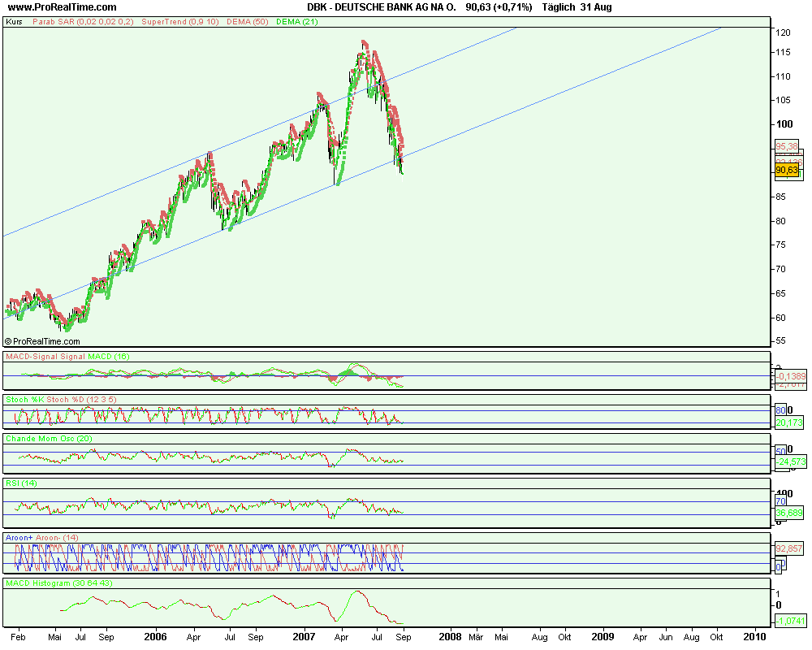Select the Parab SAR indicator label
812x650 pixels.
[x=81, y=22]
